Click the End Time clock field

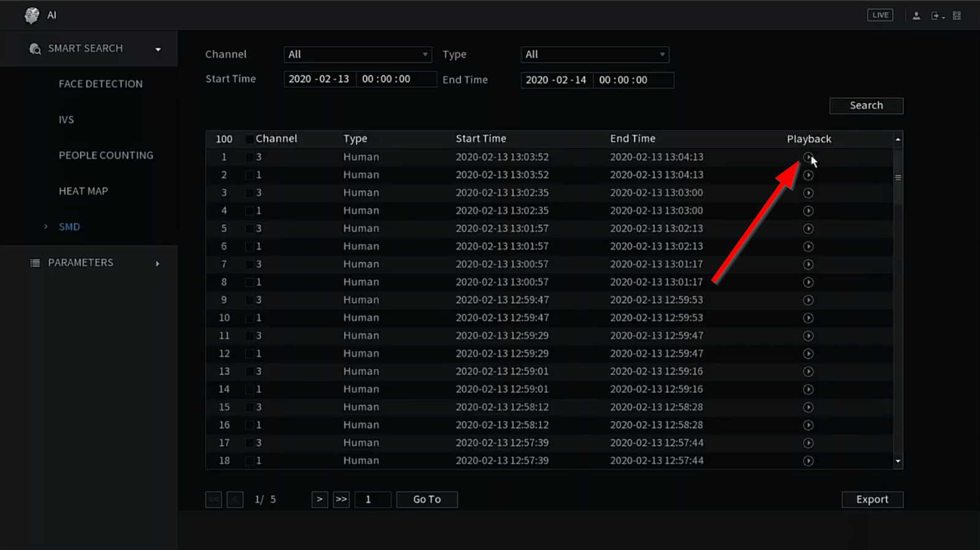click(x=633, y=80)
